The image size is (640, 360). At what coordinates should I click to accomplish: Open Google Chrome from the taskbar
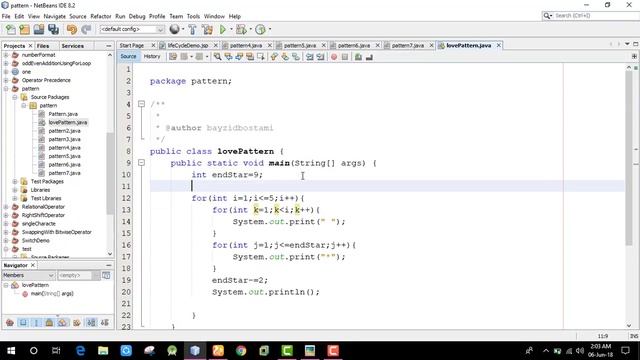coord(241,351)
